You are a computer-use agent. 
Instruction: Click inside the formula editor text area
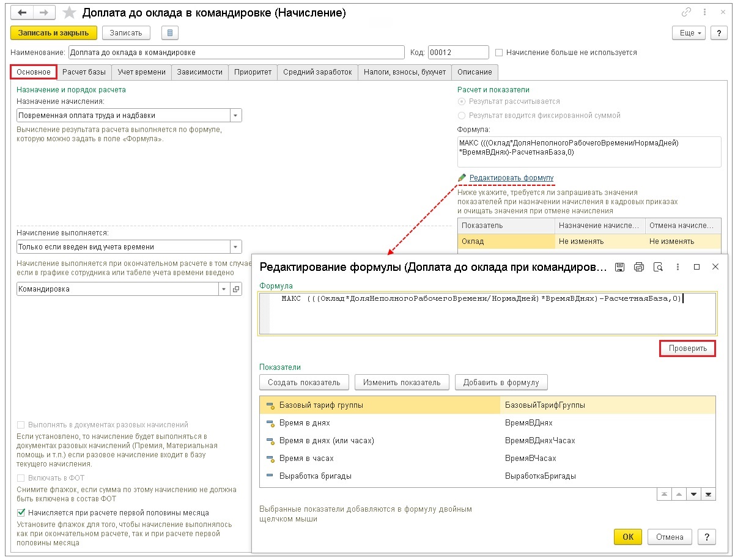coord(487,314)
